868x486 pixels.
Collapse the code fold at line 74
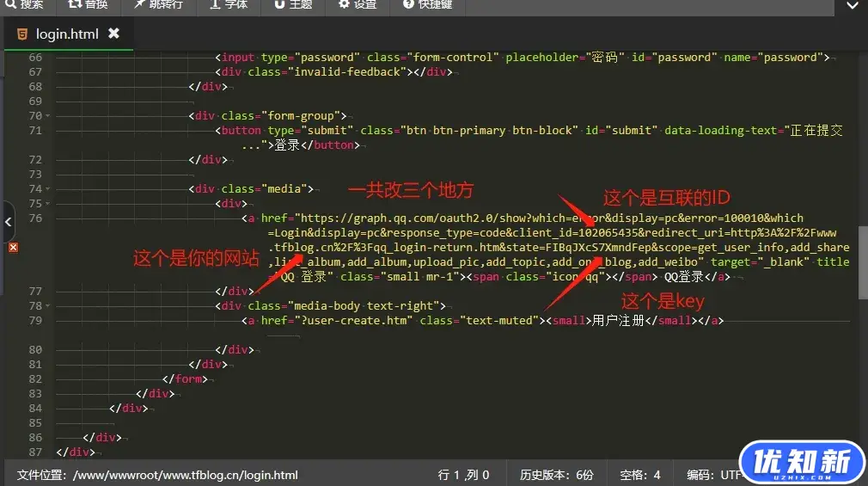(49, 188)
